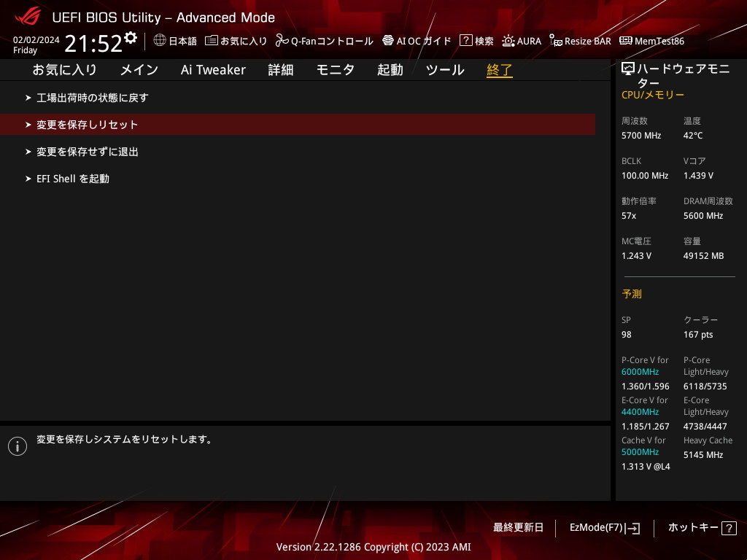Screen dimensions: 747x560
Task: Click the 4400MHz E-Core link
Action: pyautogui.click(x=640, y=412)
